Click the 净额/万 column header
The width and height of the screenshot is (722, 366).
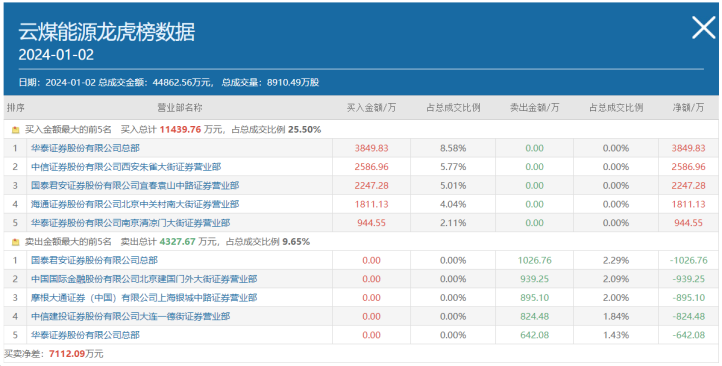tap(688, 108)
